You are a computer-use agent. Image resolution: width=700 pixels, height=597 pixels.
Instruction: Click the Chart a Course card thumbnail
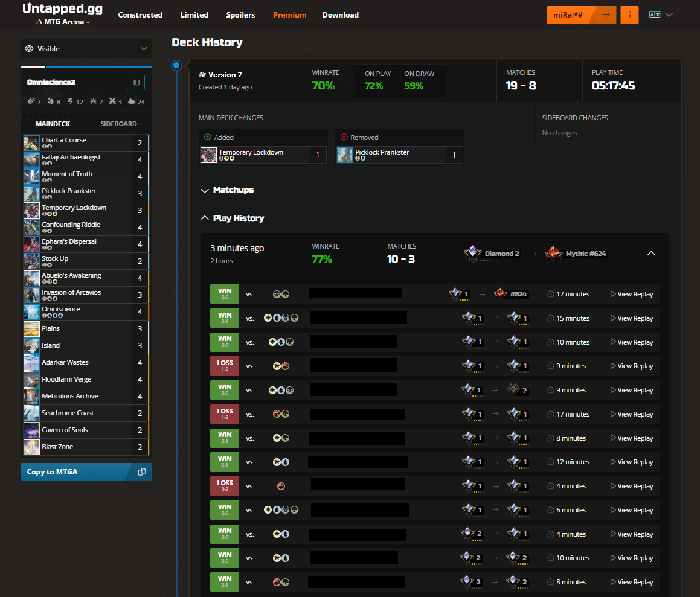(31, 143)
